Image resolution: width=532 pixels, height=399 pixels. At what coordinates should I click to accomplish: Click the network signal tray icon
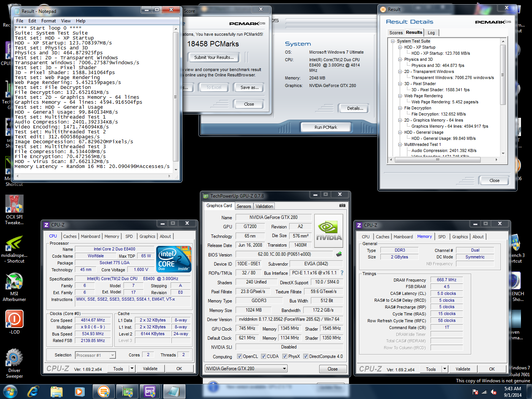484,392
